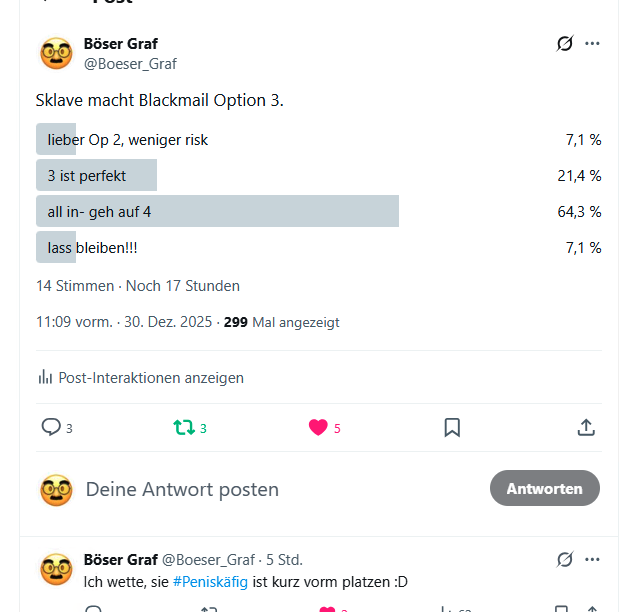Open the three-dot menu on the reply post
635x612 pixels.
(593, 559)
